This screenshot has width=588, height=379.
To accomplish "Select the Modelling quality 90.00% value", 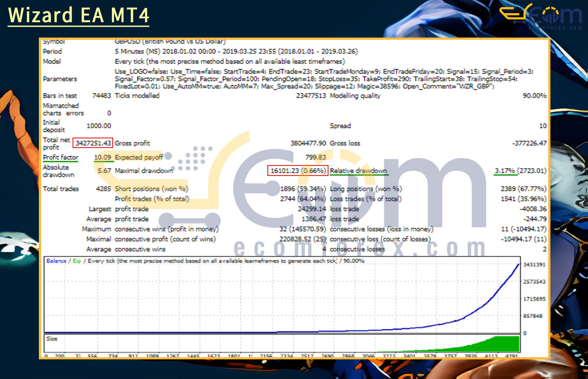I will click(x=534, y=96).
